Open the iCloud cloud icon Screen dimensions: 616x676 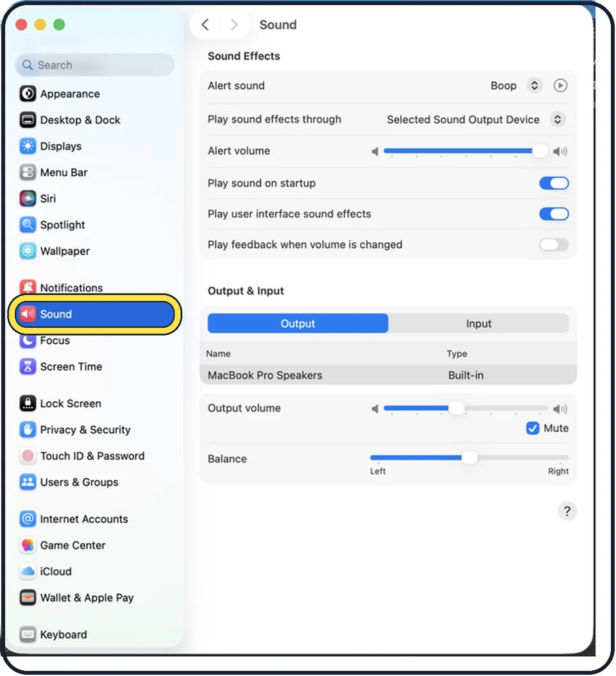28,571
